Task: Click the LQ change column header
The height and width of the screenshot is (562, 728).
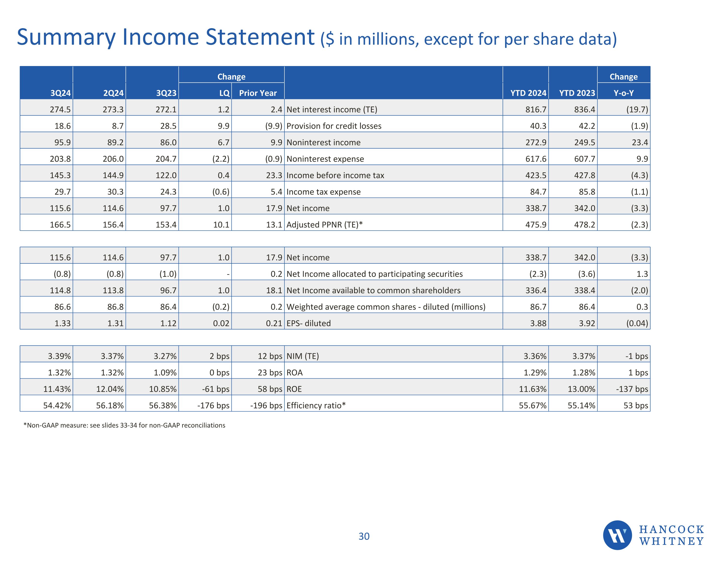Action: [224, 93]
